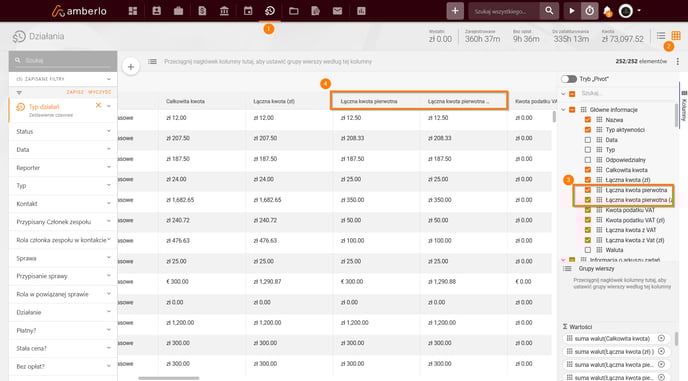Uncheck the Typ aktywności column checkbox
Image resolution: width=688 pixels, height=381 pixels.
pyautogui.click(x=588, y=130)
